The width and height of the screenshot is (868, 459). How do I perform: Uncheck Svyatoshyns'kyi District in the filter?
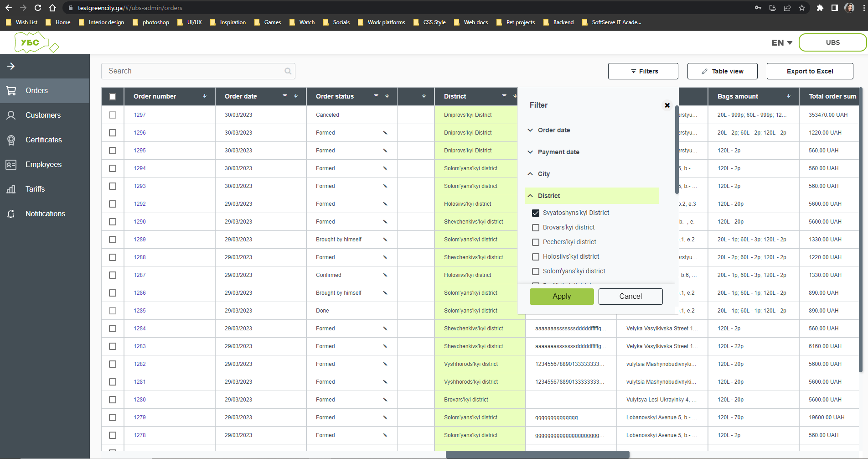point(535,213)
